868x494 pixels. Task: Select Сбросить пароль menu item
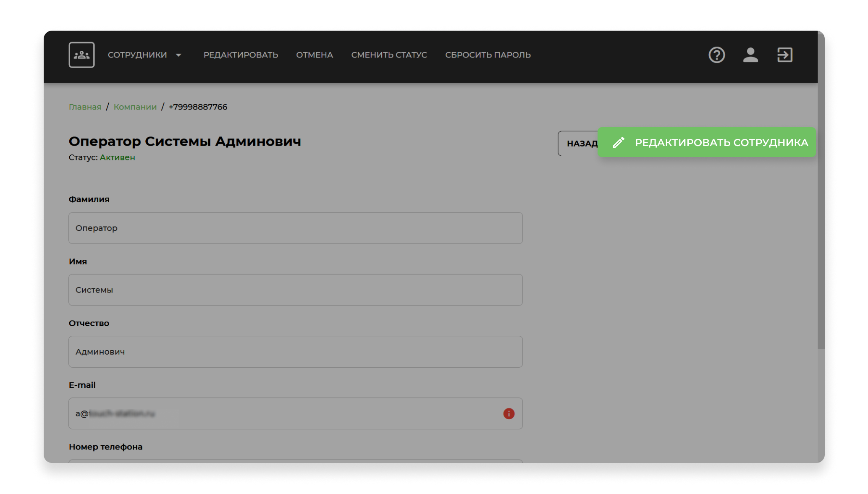coord(488,55)
